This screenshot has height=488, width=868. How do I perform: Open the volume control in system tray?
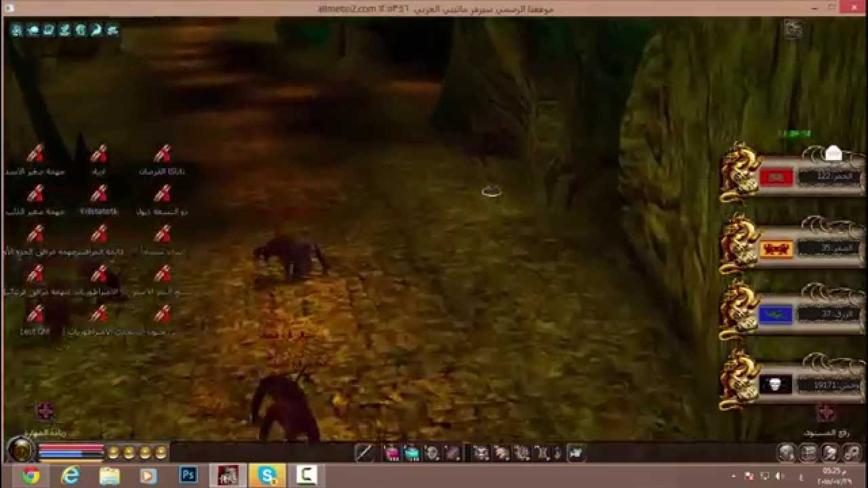(779, 476)
